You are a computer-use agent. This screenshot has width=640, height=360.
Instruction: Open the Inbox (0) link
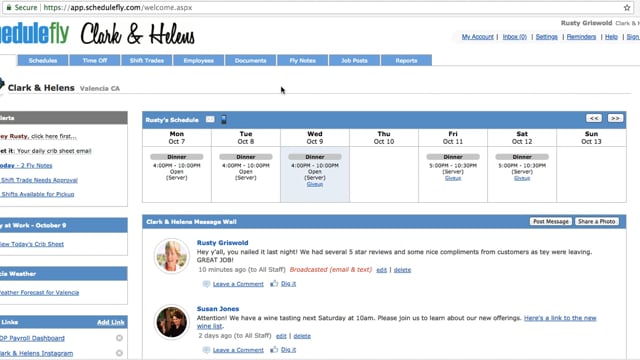coord(515,37)
